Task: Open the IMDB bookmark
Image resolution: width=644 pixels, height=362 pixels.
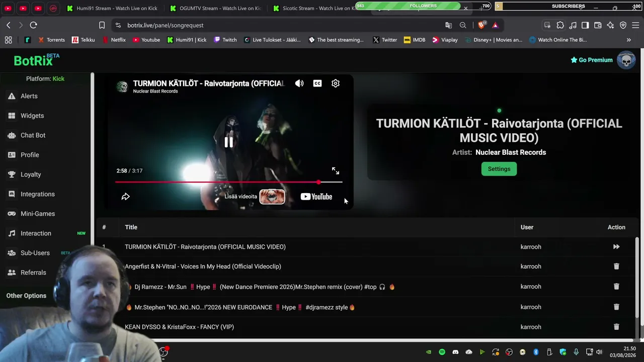Action: coord(415,40)
